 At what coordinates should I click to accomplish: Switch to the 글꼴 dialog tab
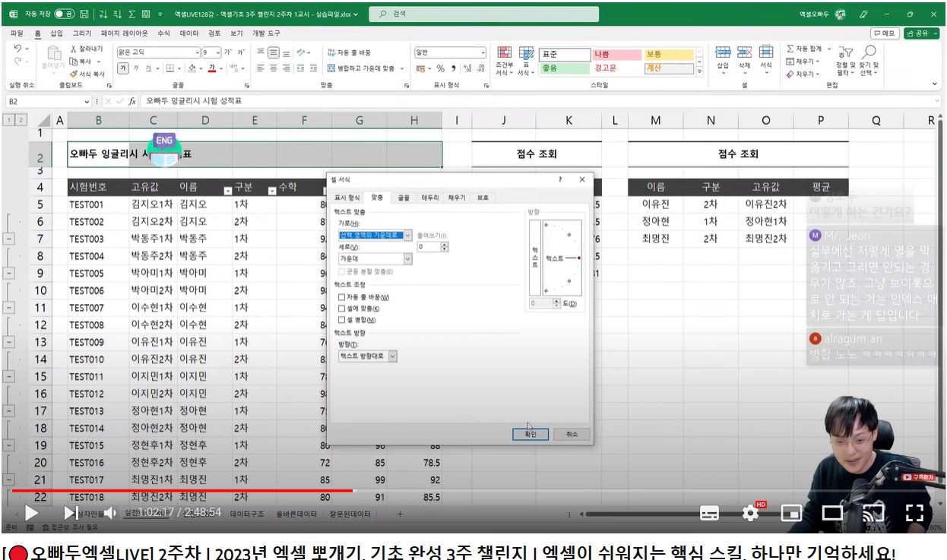click(404, 198)
